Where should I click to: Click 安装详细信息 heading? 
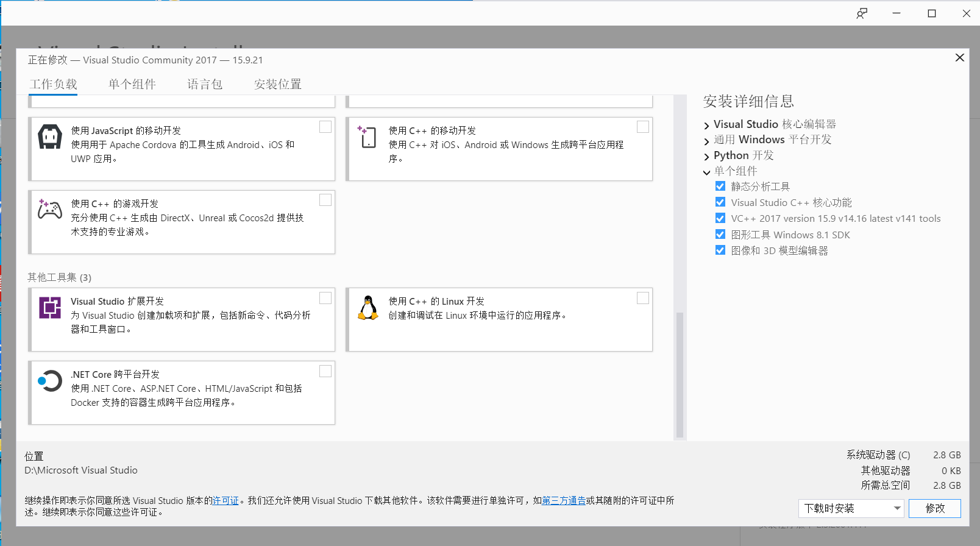(748, 101)
